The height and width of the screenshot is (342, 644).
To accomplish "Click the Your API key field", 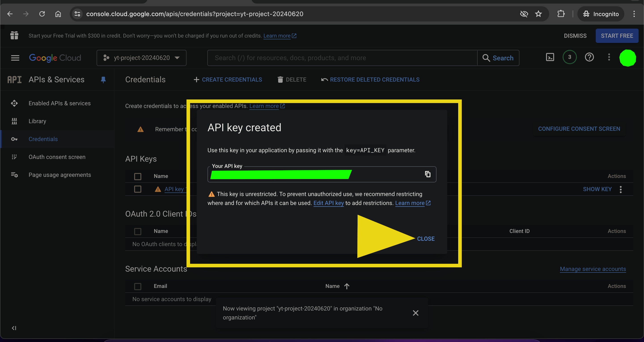I will tap(322, 174).
